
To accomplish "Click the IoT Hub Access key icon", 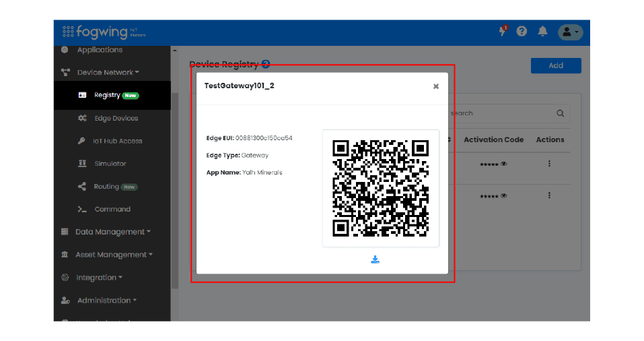I will pyautogui.click(x=81, y=141).
